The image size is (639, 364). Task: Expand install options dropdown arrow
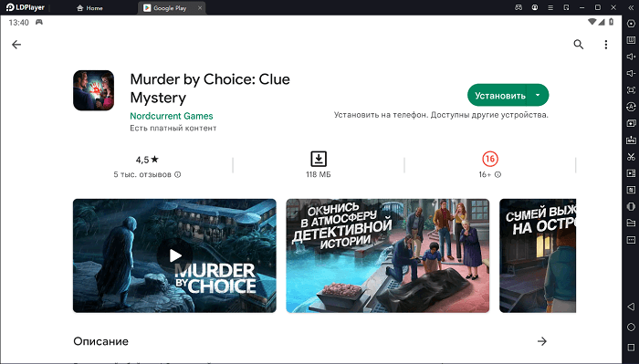tap(538, 95)
